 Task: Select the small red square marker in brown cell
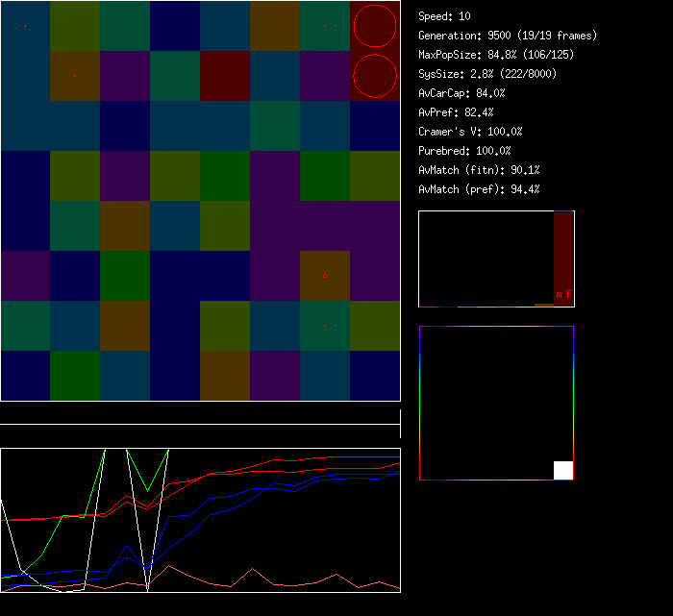tap(325, 276)
